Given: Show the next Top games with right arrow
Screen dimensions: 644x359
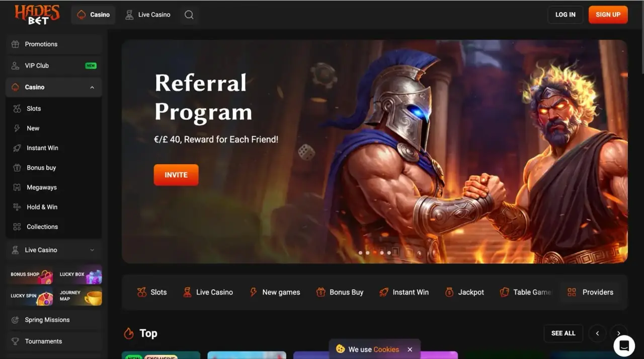Looking at the screenshot, I should pos(619,333).
